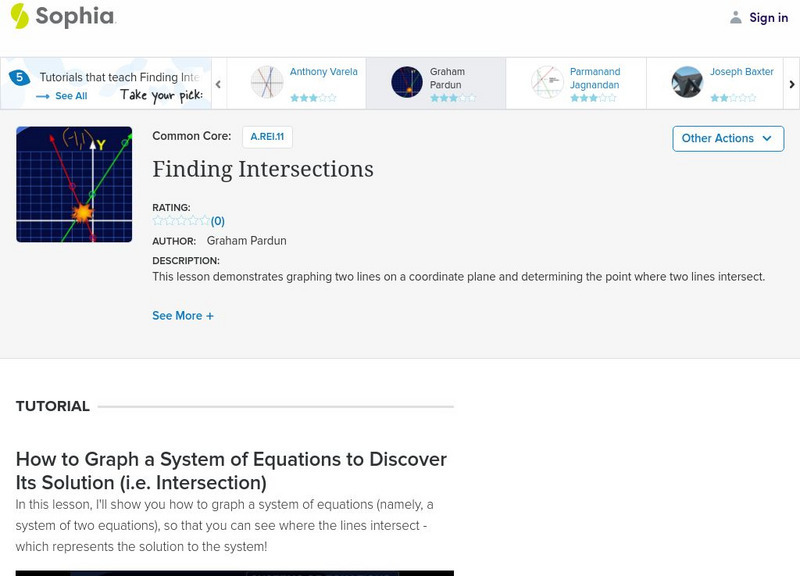Open the Other Actions dropdown
800x576 pixels.
click(727, 138)
